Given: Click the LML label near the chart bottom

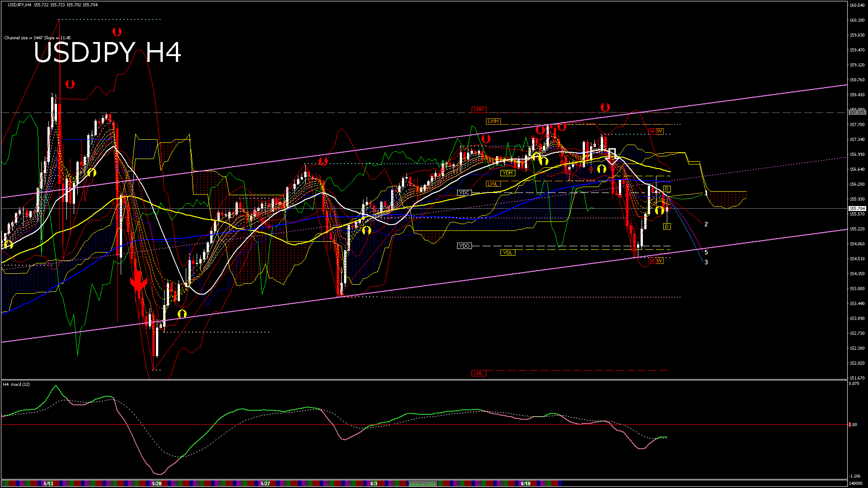Looking at the screenshot, I should tap(478, 373).
